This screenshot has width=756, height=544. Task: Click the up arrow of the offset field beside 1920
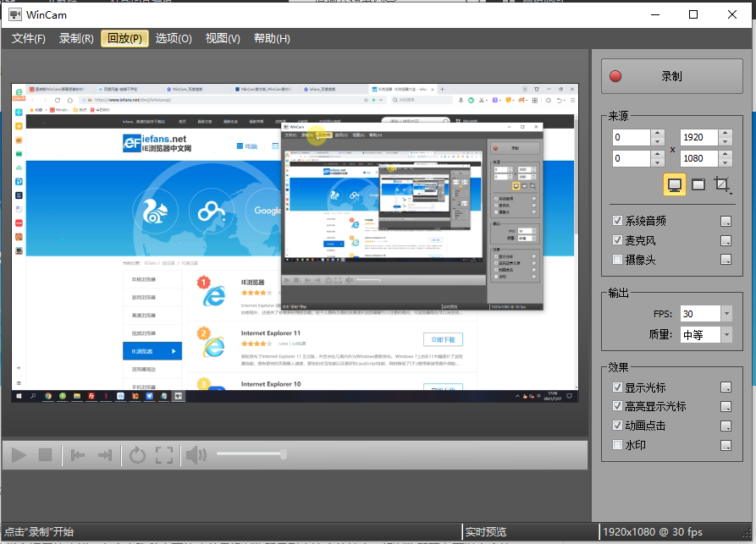click(658, 133)
